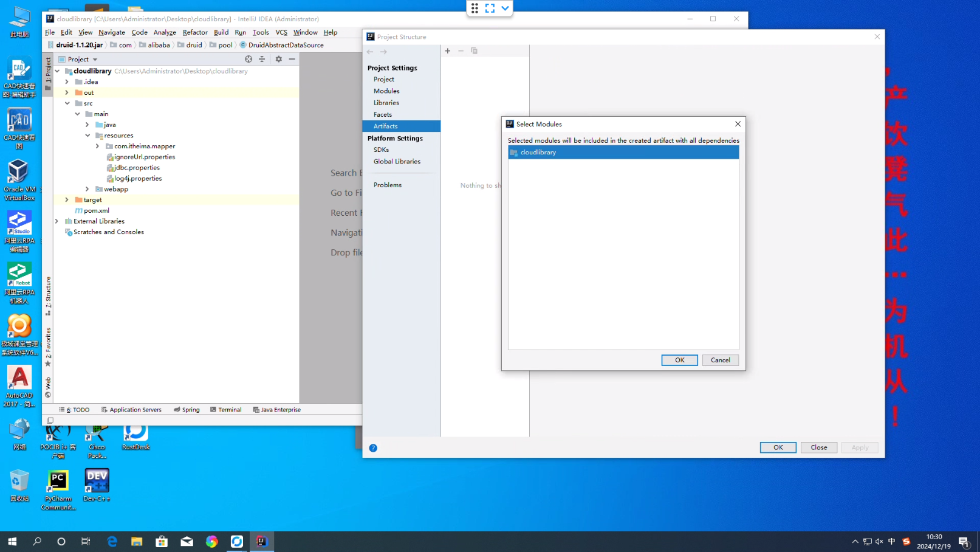
Task: Click the tool window toggle icon in status bar
Action: pos(50,420)
